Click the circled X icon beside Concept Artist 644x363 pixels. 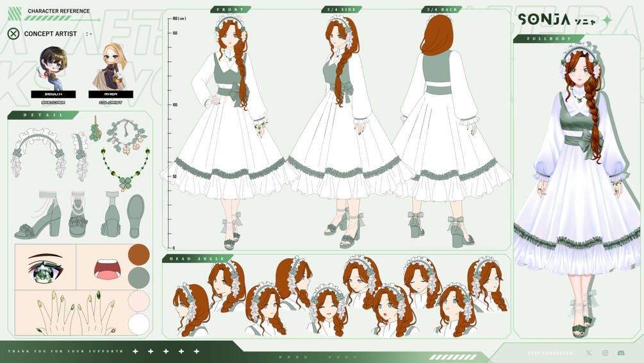tap(13, 34)
